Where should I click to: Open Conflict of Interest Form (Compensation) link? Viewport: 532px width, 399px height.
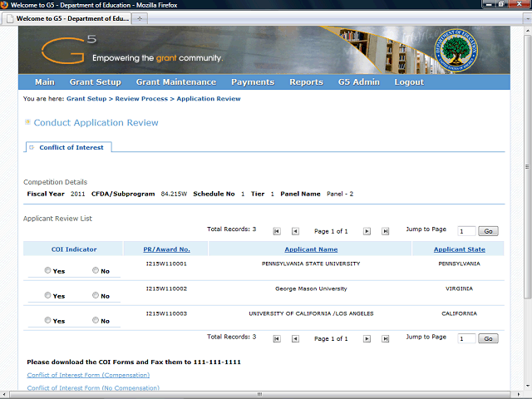[x=88, y=375]
